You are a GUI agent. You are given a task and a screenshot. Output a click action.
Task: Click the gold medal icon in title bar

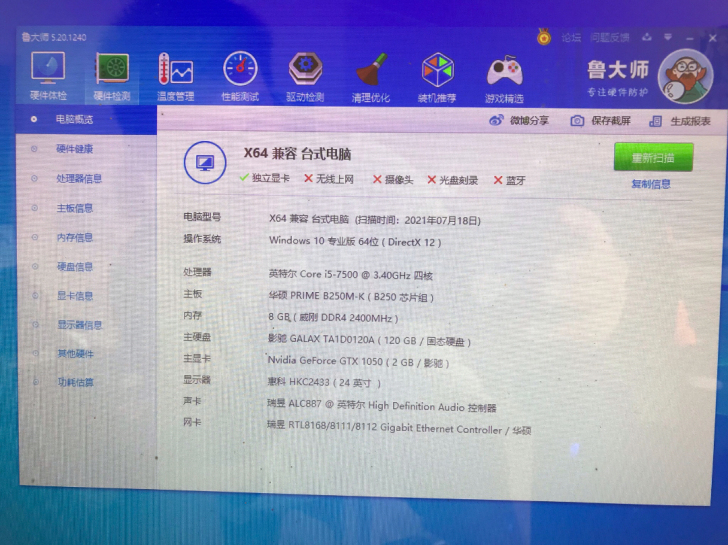(x=544, y=37)
